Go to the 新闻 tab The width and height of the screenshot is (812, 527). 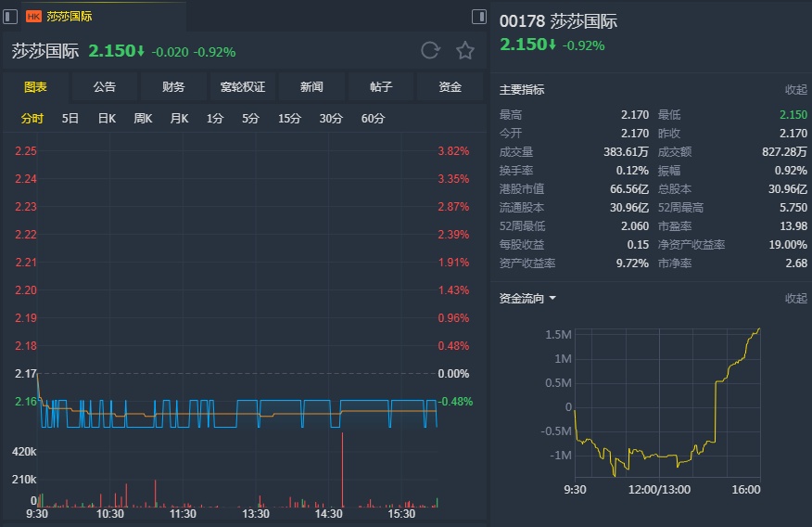(x=311, y=87)
